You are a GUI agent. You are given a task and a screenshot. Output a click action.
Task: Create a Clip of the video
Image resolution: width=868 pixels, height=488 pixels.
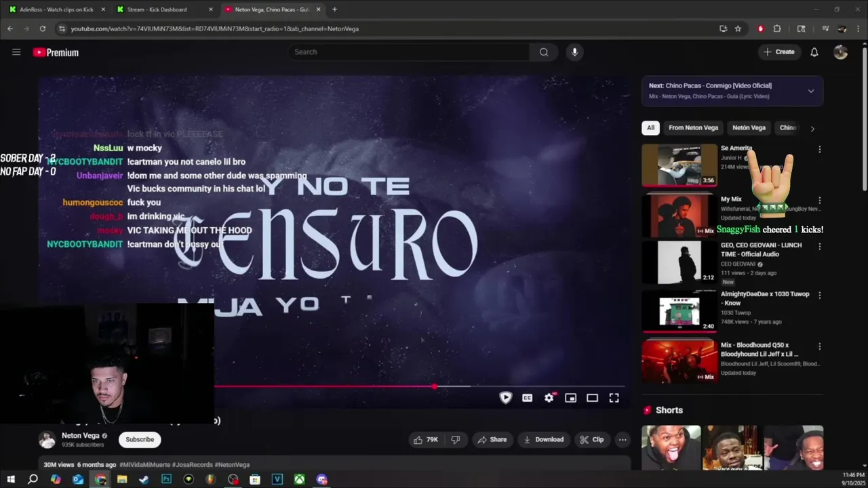pyautogui.click(x=591, y=440)
